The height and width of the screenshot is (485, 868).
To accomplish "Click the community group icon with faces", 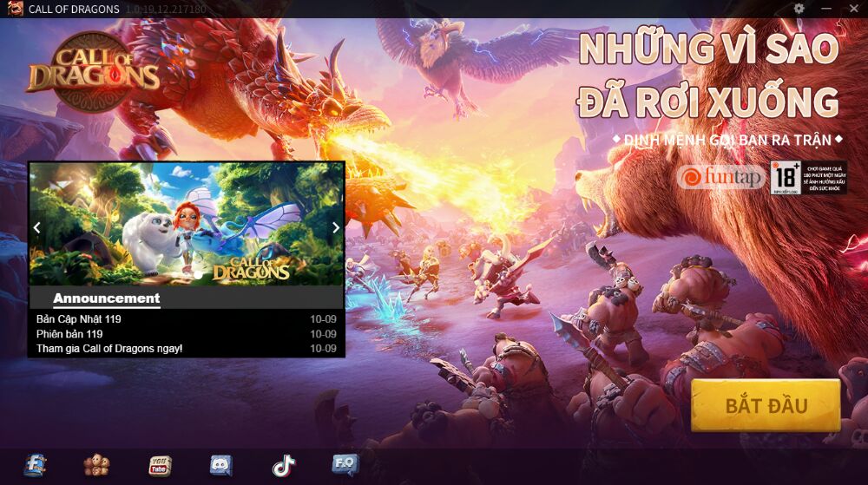I will click(x=96, y=466).
